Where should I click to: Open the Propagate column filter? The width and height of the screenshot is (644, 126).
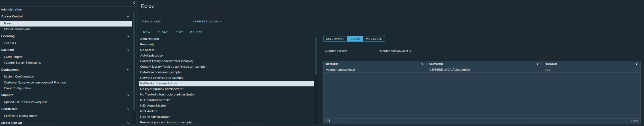click(x=636, y=64)
